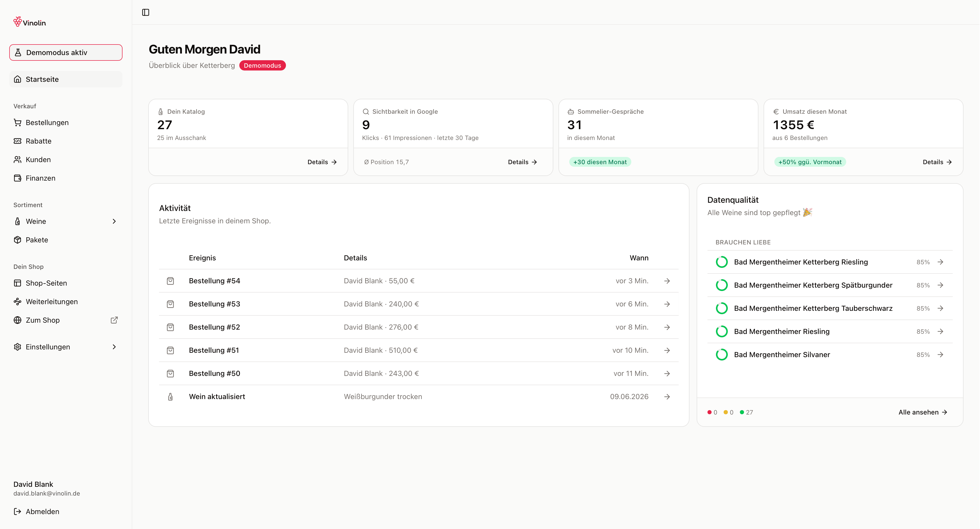Click the +30 diesen Monat badge
This screenshot has width=980, height=529.
coord(600,162)
